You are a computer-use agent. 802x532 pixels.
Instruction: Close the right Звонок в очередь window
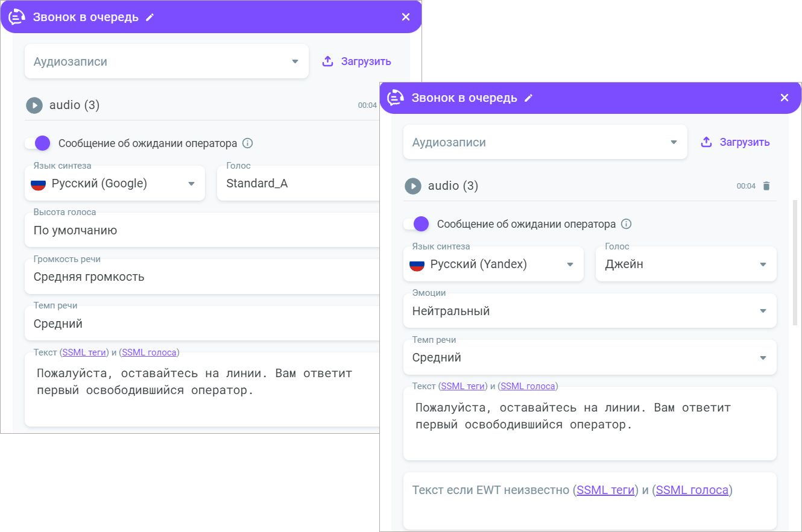click(785, 98)
